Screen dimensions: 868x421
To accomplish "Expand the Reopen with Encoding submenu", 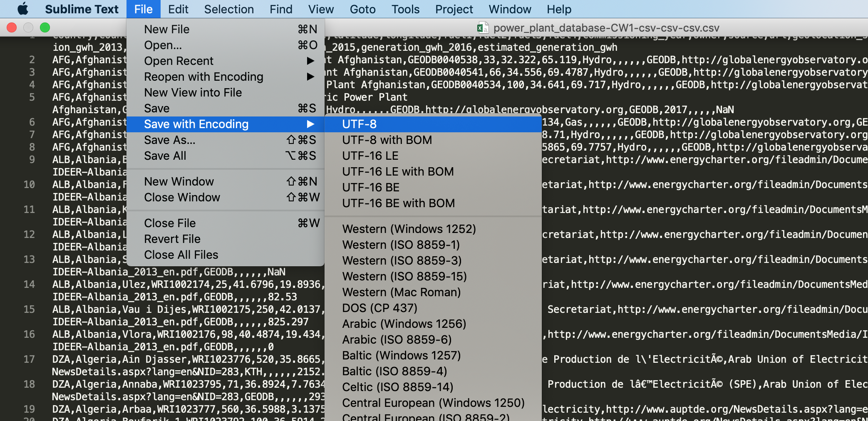I will (x=310, y=77).
